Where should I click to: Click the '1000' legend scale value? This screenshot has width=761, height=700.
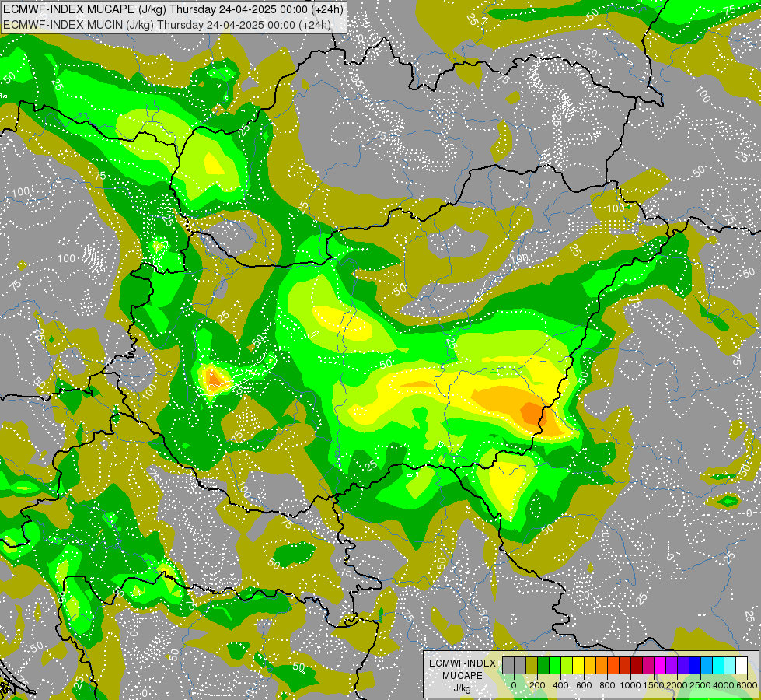[x=630, y=685]
